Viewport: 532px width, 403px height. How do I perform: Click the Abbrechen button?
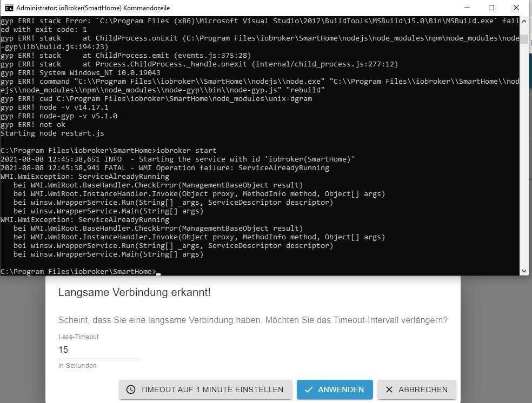417,389
